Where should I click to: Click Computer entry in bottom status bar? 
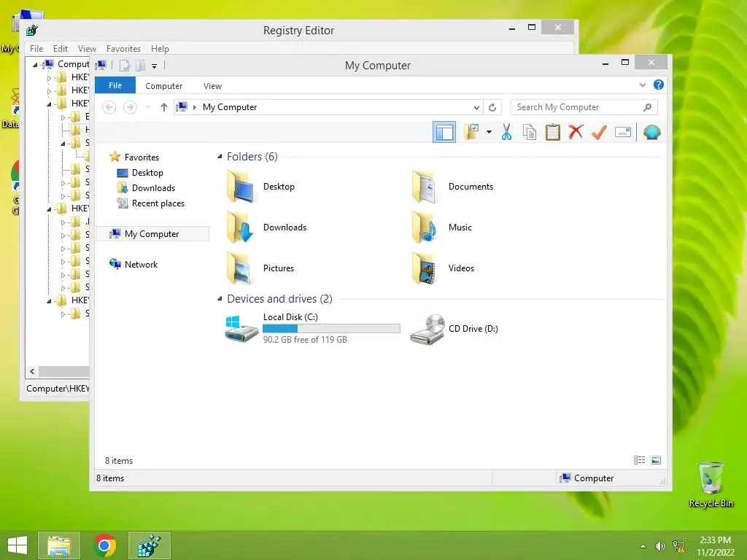[x=587, y=478]
